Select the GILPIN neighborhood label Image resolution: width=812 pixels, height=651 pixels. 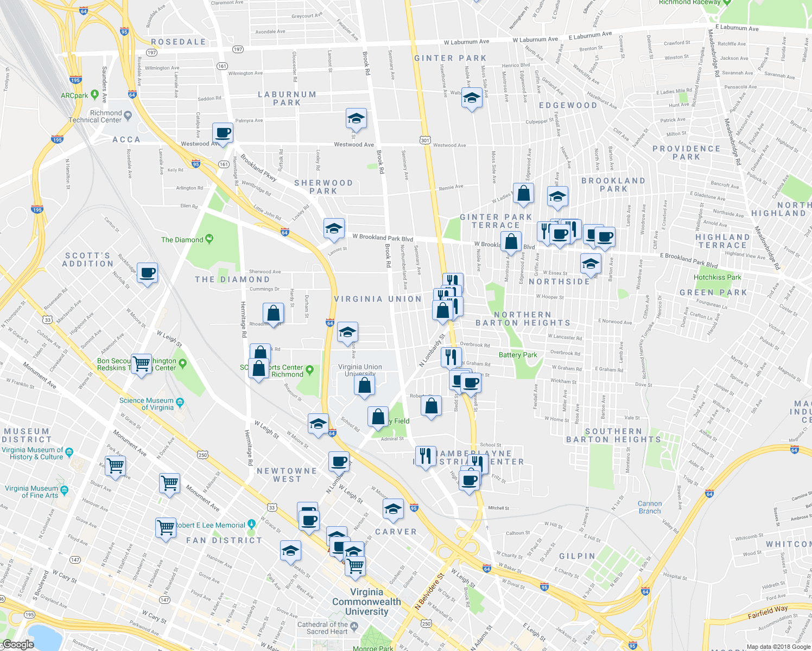[578, 556]
